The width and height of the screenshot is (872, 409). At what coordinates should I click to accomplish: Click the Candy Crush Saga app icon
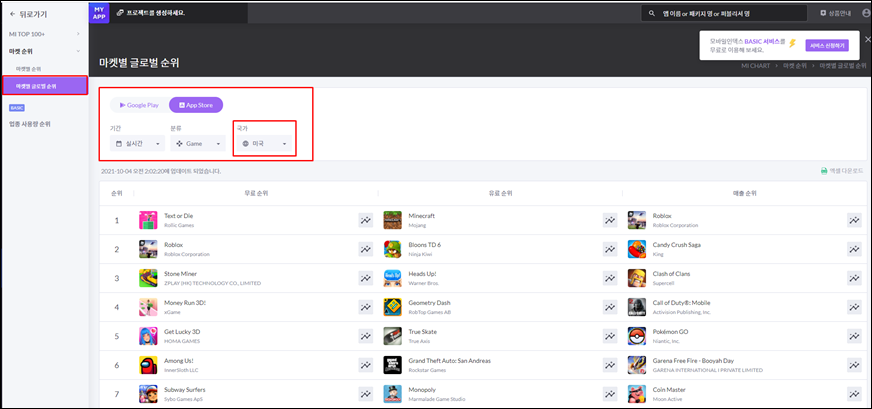pyautogui.click(x=637, y=249)
